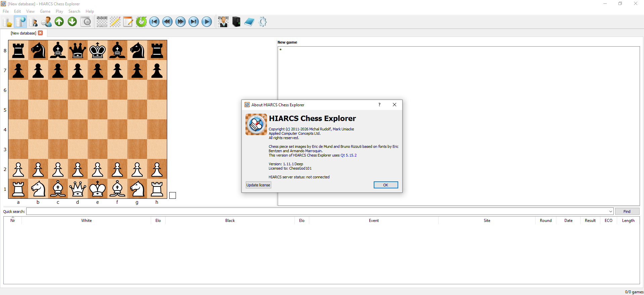
Task: Maximize the HIARCS Chess Explorer window
Action: click(x=620, y=4)
